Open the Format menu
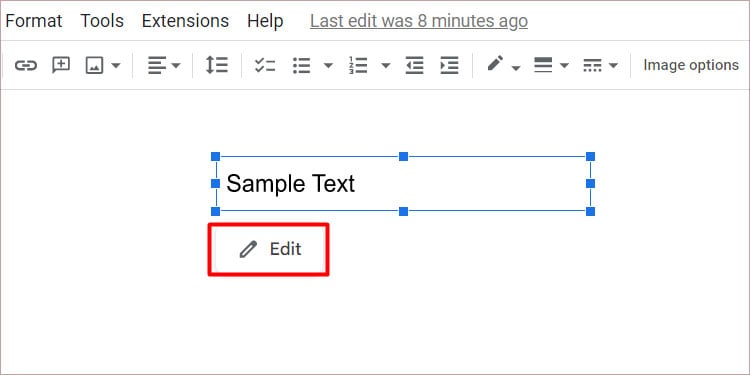Screen dimensions: 750x375 coord(33,21)
